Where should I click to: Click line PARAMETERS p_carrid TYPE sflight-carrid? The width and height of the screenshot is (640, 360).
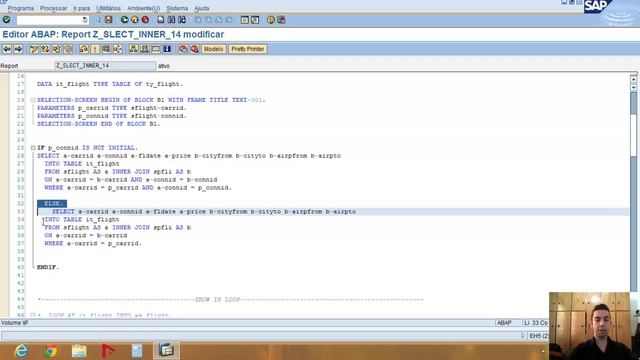(x=112, y=108)
